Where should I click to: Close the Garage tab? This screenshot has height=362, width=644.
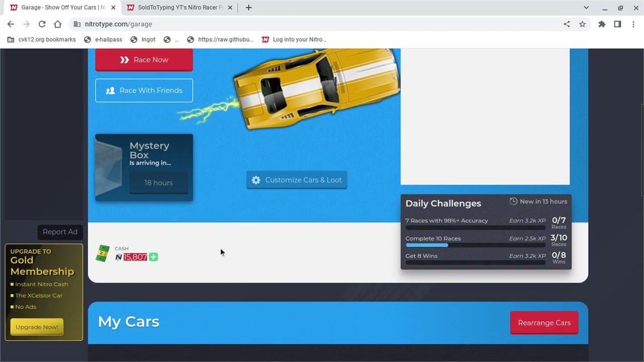click(x=113, y=8)
